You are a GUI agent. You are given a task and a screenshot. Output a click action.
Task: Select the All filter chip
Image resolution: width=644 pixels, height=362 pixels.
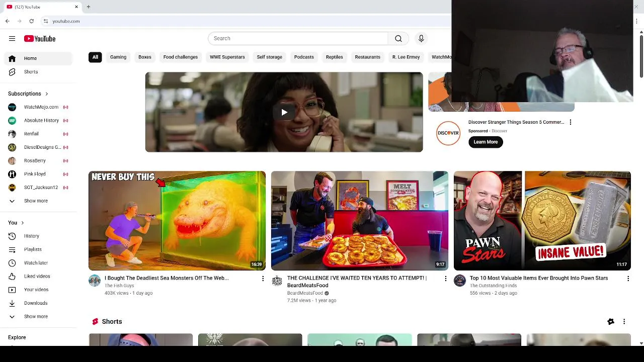point(95,57)
